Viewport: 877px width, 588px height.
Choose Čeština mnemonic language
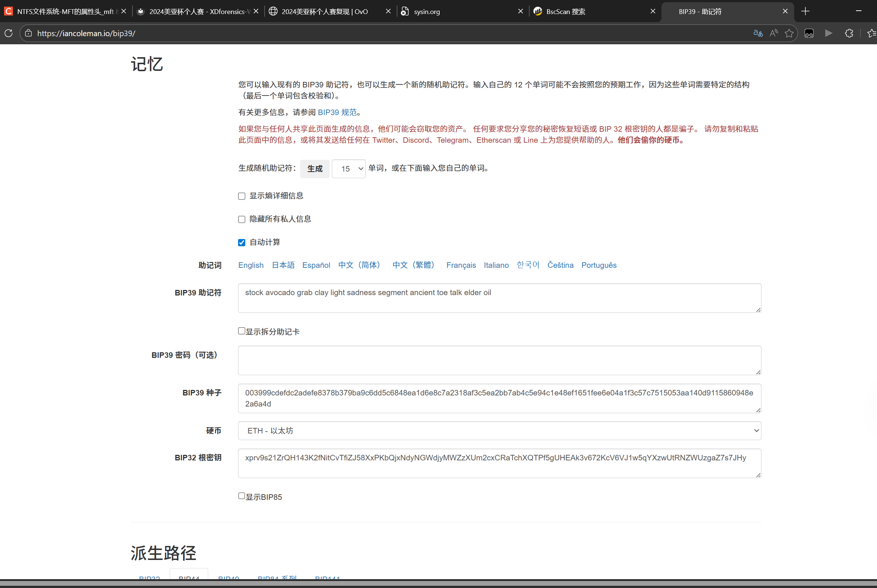pyautogui.click(x=560, y=265)
